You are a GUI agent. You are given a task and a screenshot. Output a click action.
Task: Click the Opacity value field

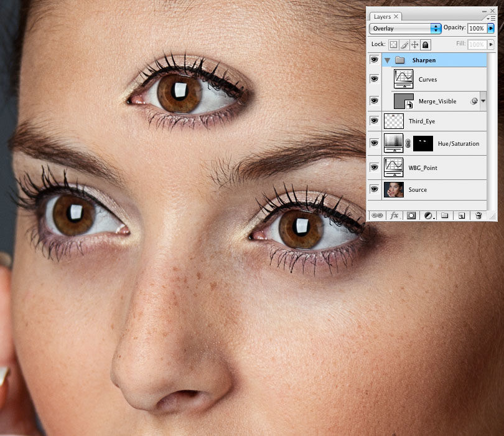(477, 28)
